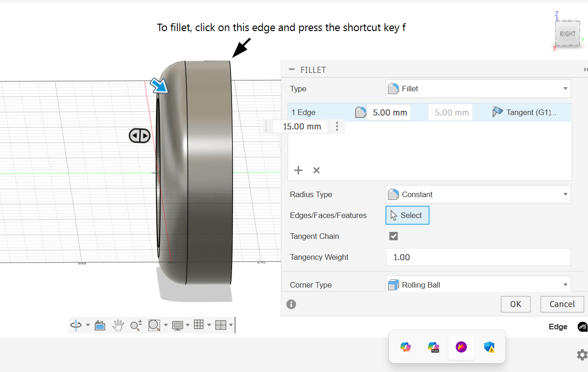Open the Corner Type Rolling Ball dropdown

(x=478, y=284)
